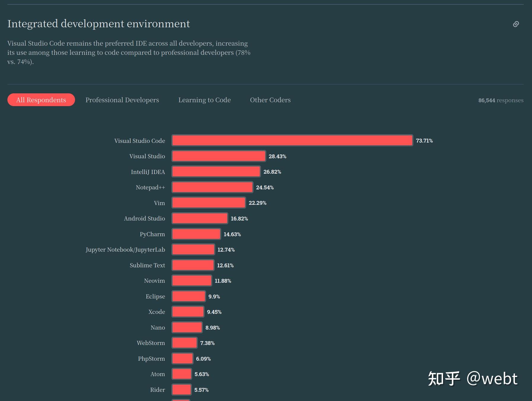532x401 pixels.
Task: Click the PhpStorm label
Action: pyautogui.click(x=152, y=359)
